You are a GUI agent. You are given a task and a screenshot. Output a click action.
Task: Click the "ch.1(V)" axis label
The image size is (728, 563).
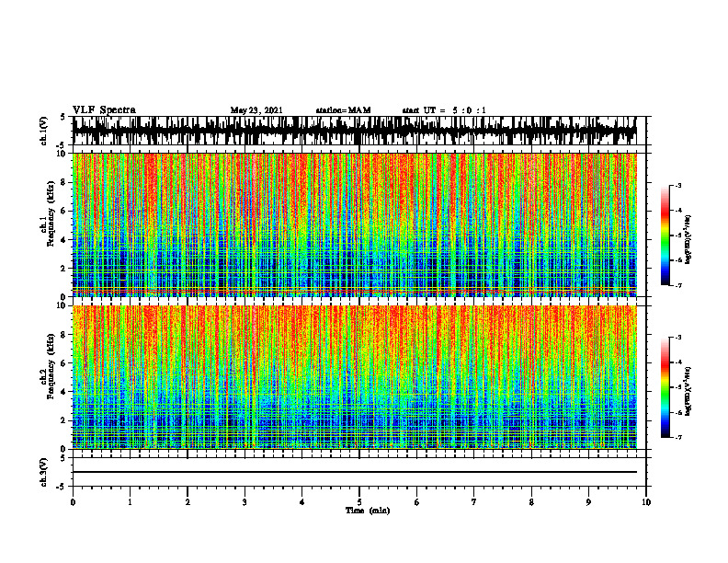coord(44,131)
